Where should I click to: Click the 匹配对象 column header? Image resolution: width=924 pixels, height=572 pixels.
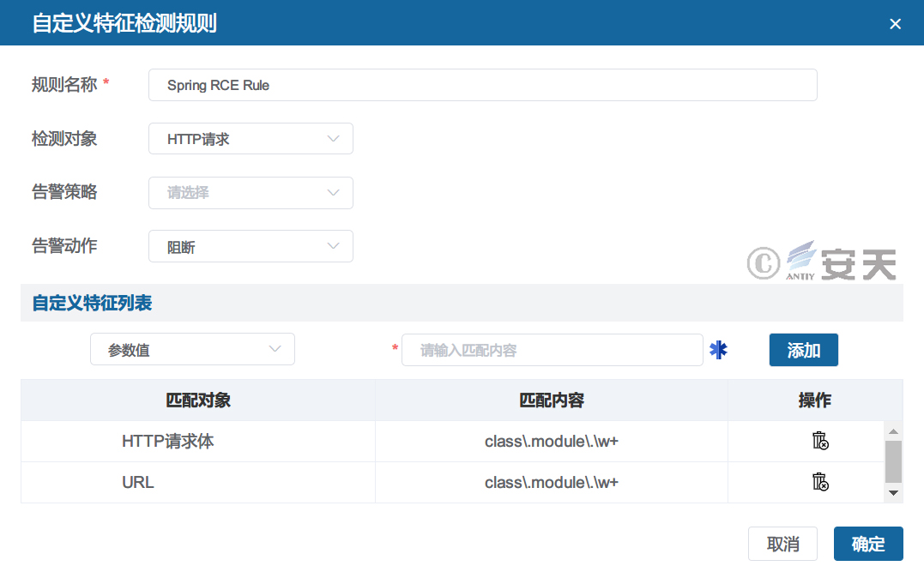pyautogui.click(x=198, y=400)
